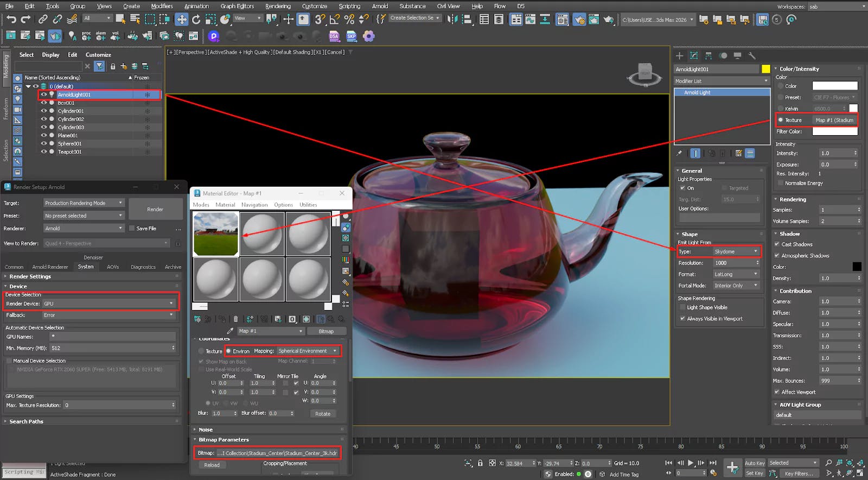Toggle Always Visible in Viewport checkbox
The image size is (868, 480).
click(x=682, y=319)
